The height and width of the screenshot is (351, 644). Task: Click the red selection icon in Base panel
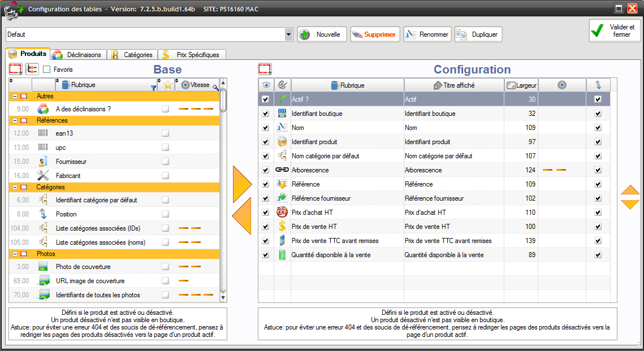16,69
